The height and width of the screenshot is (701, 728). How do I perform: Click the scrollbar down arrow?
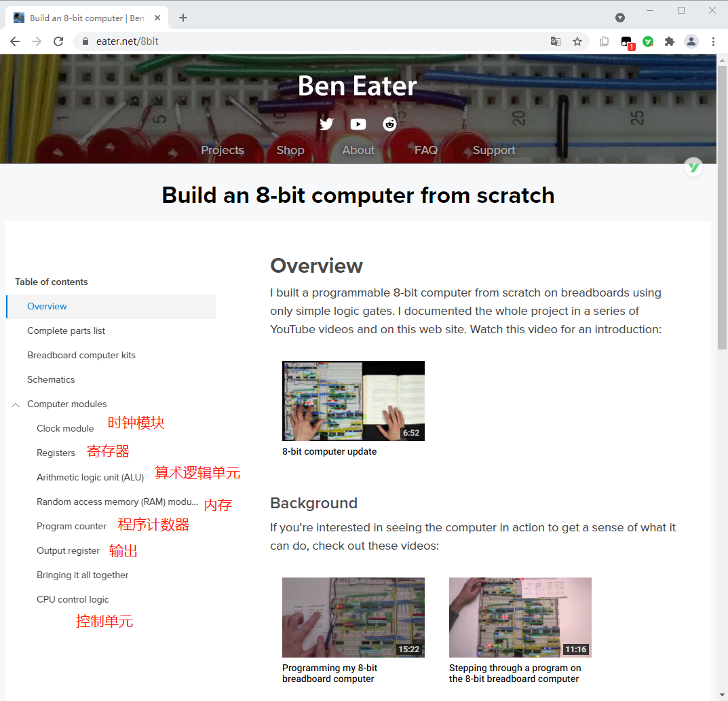click(x=722, y=695)
